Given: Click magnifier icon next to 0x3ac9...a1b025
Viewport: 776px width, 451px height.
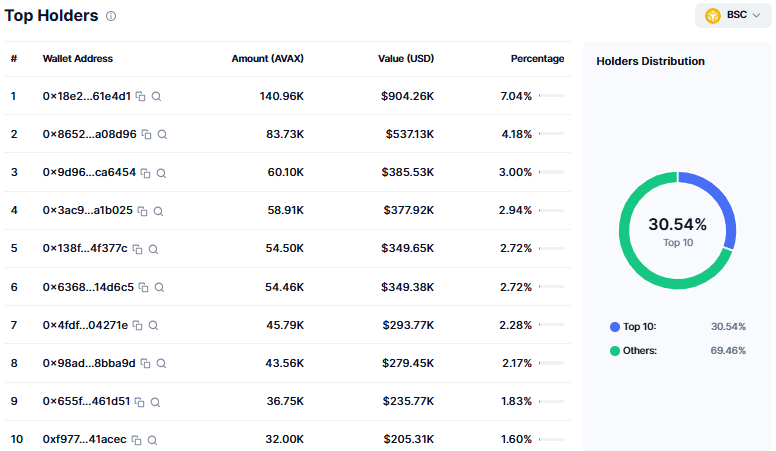Looking at the screenshot, I should 158,211.
